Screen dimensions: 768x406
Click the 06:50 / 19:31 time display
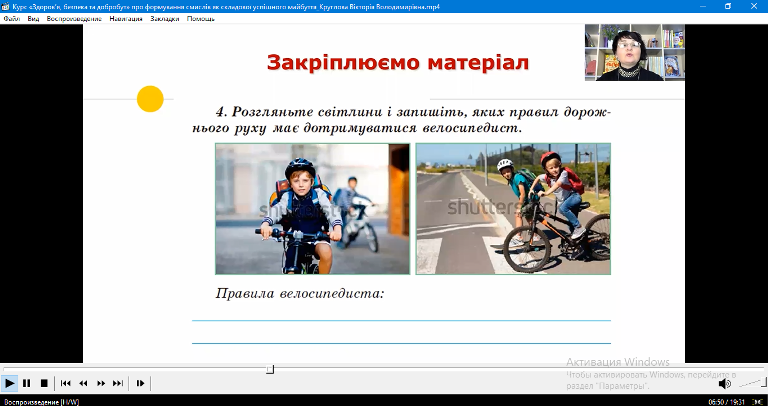coord(724,402)
